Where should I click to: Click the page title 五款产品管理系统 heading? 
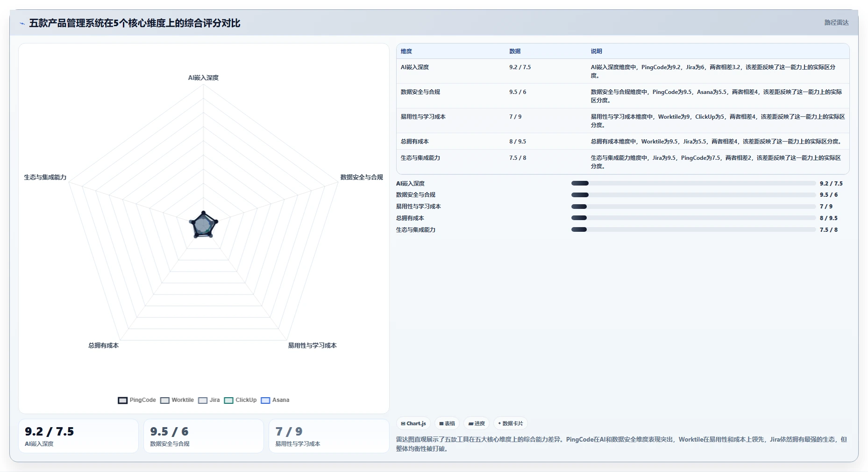pos(135,23)
